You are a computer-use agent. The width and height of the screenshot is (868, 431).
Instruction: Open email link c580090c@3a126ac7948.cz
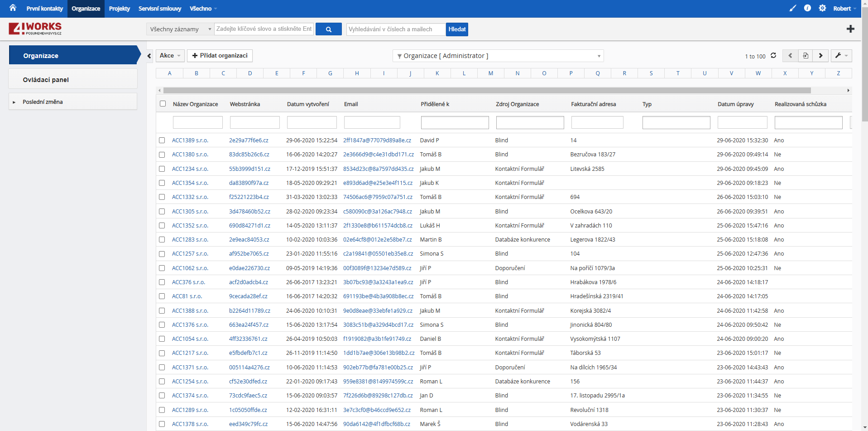(x=378, y=211)
